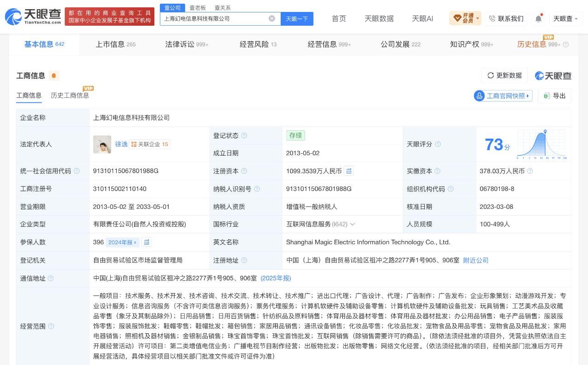The image size is (588, 365).
Task: Open the 附近公司 nearby companies link
Action: 475,260
